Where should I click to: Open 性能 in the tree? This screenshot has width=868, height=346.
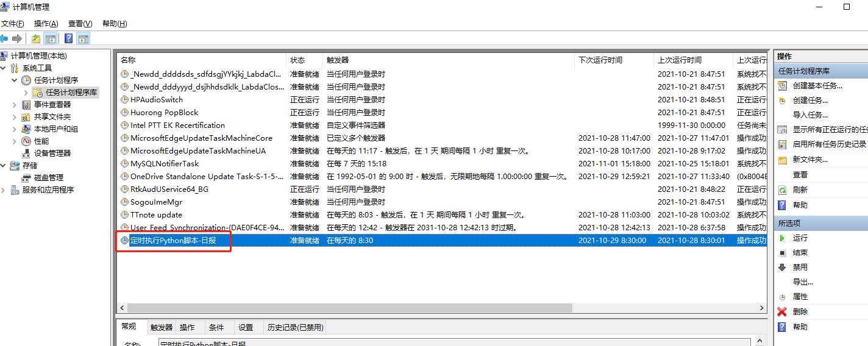[41, 141]
